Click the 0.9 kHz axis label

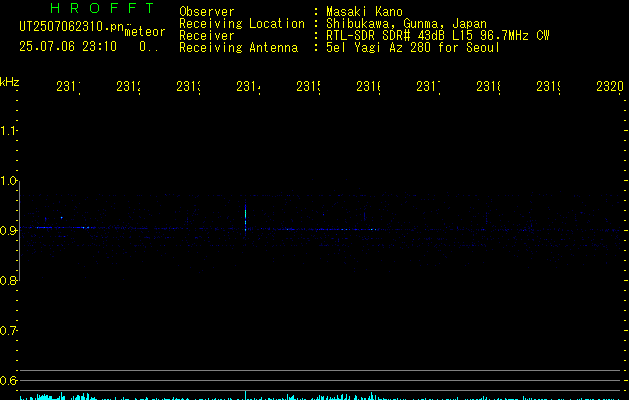click(x=8, y=230)
